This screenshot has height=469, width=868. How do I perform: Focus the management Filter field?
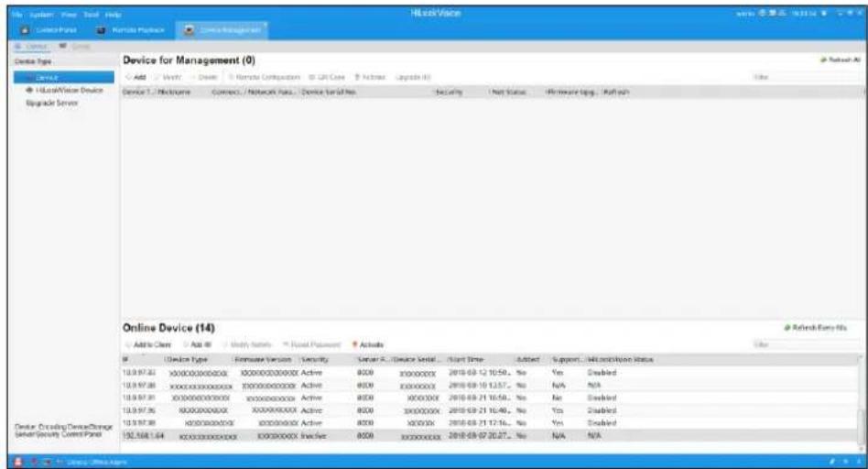click(x=806, y=77)
